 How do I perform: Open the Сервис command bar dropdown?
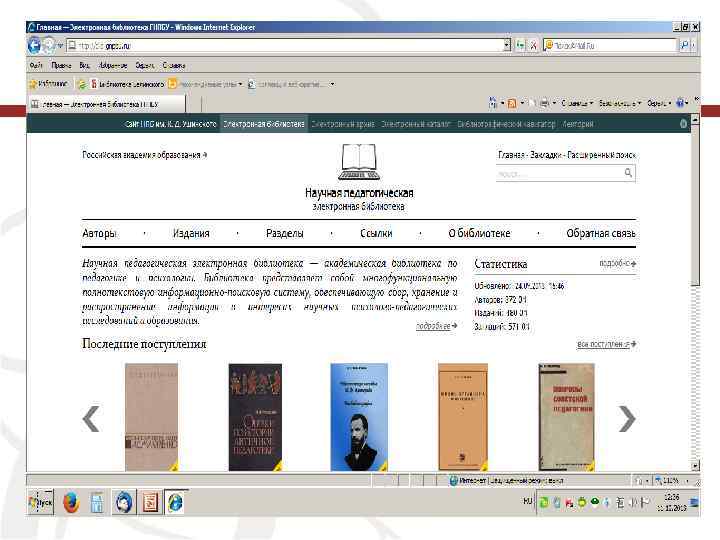click(x=659, y=103)
